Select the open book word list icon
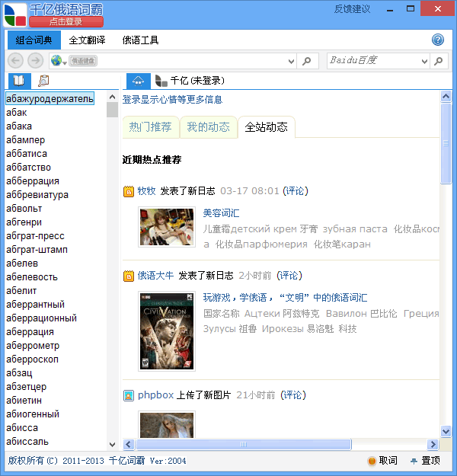The image size is (457, 476). (19, 81)
